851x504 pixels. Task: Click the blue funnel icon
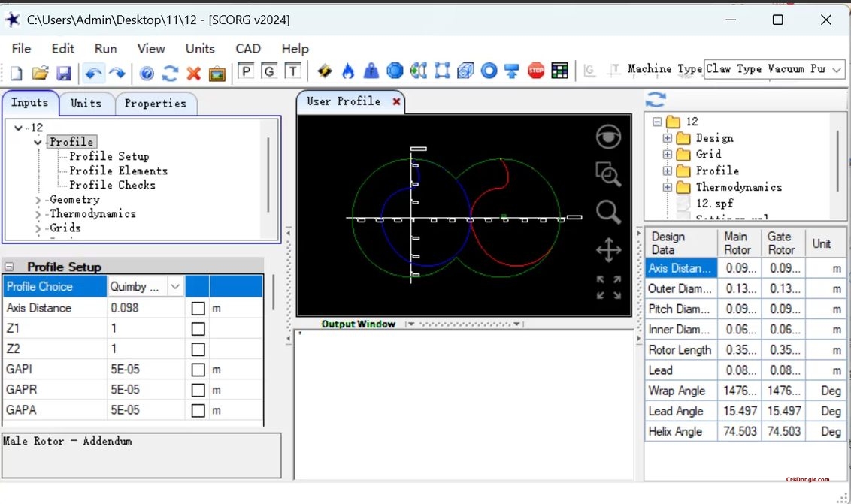512,71
